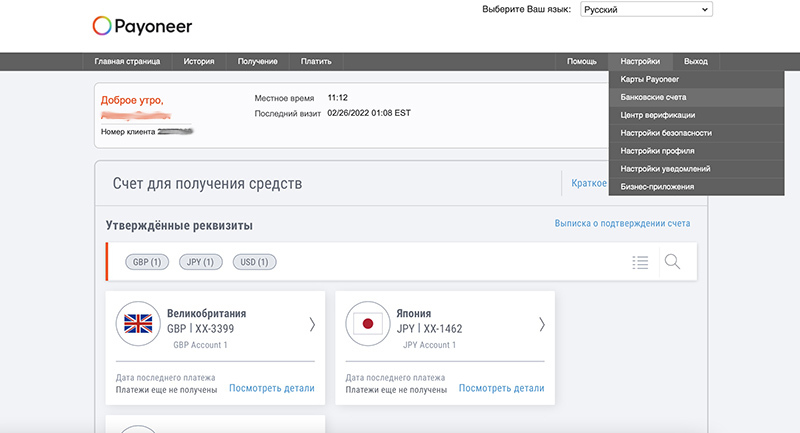Select the Япония account title
Viewport: 800px width, 433px height.
(x=414, y=313)
